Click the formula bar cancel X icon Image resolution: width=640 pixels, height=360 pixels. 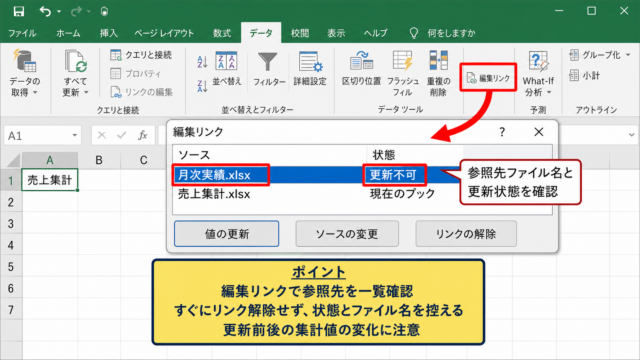tap(102, 136)
